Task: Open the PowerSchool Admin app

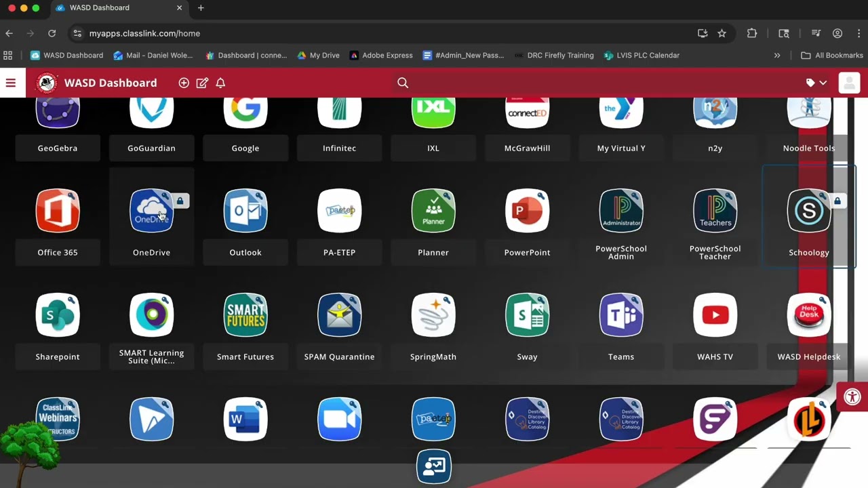Action: [x=621, y=211]
